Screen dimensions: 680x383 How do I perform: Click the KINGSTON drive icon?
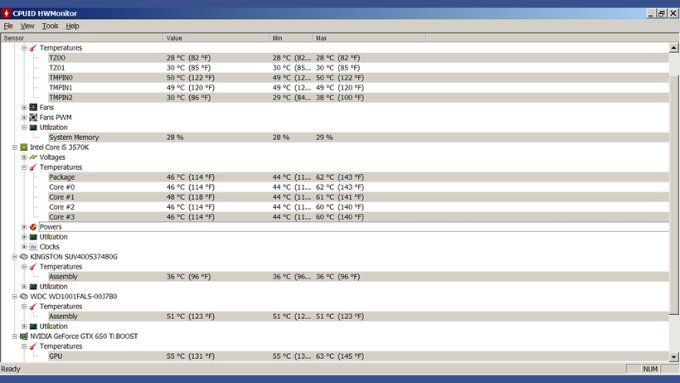click(24, 257)
